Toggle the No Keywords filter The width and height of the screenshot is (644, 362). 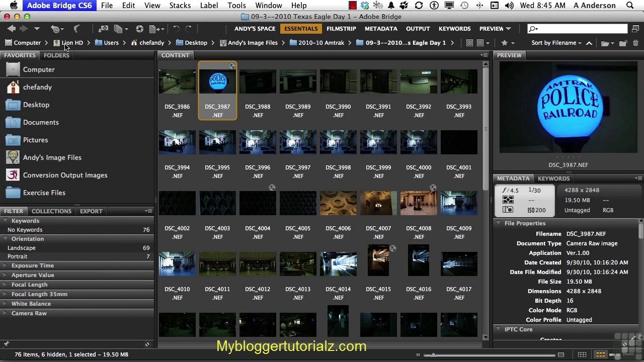pyautogui.click(x=77, y=230)
